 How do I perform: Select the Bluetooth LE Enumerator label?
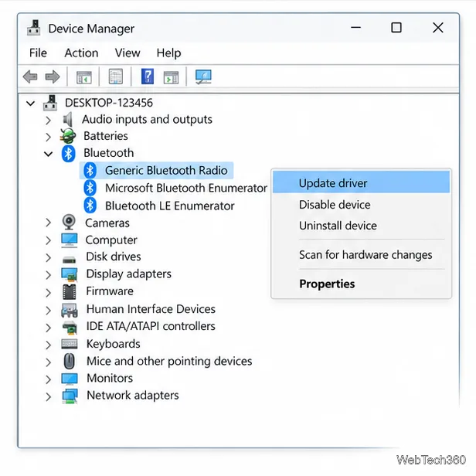170,206
